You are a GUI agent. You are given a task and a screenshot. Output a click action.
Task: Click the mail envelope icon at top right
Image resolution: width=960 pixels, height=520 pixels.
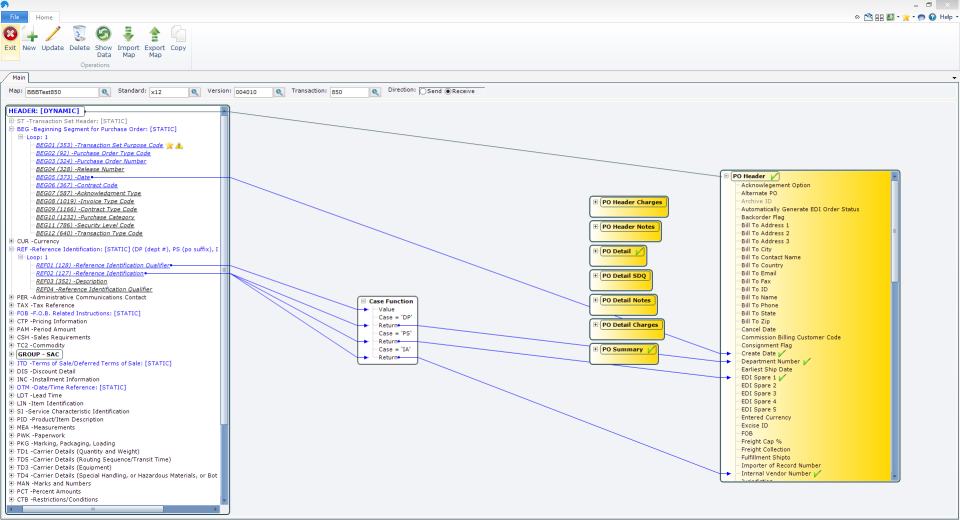point(868,17)
